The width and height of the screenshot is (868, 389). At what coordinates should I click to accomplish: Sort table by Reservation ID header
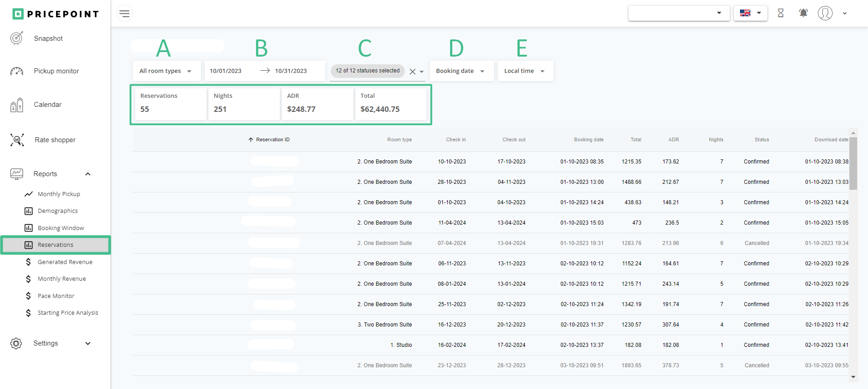(272, 139)
